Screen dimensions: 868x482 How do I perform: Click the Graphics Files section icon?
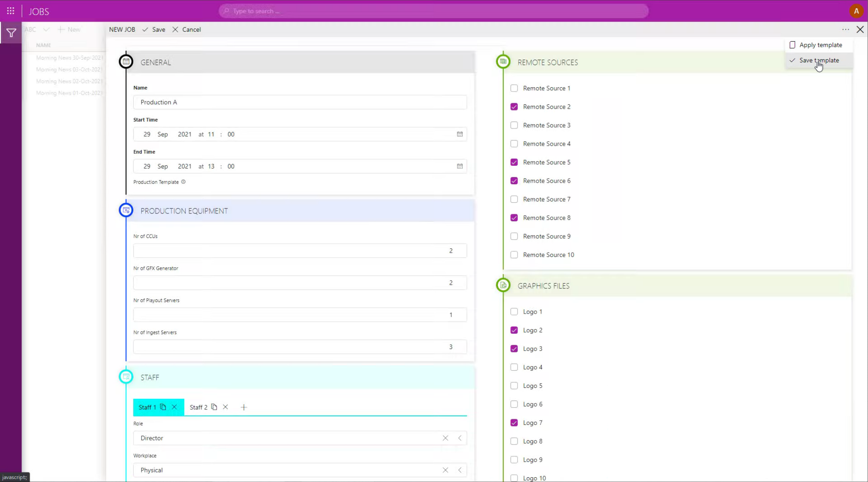coord(503,285)
